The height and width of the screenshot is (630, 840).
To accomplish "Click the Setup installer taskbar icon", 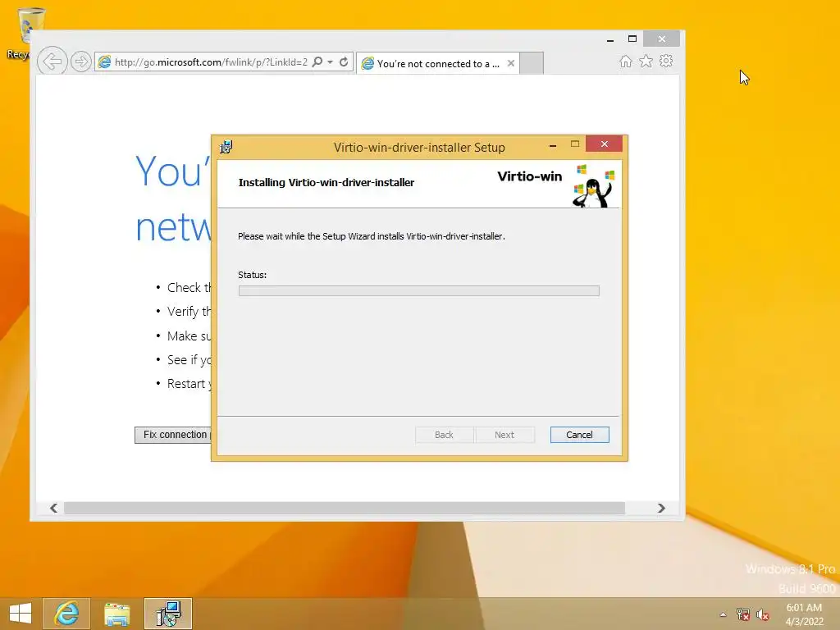I will [167, 614].
